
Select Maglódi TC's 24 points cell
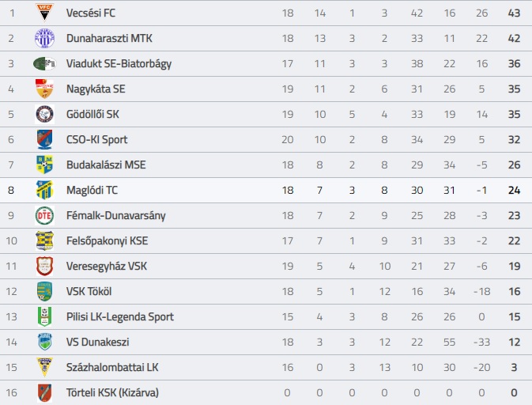[514, 190]
